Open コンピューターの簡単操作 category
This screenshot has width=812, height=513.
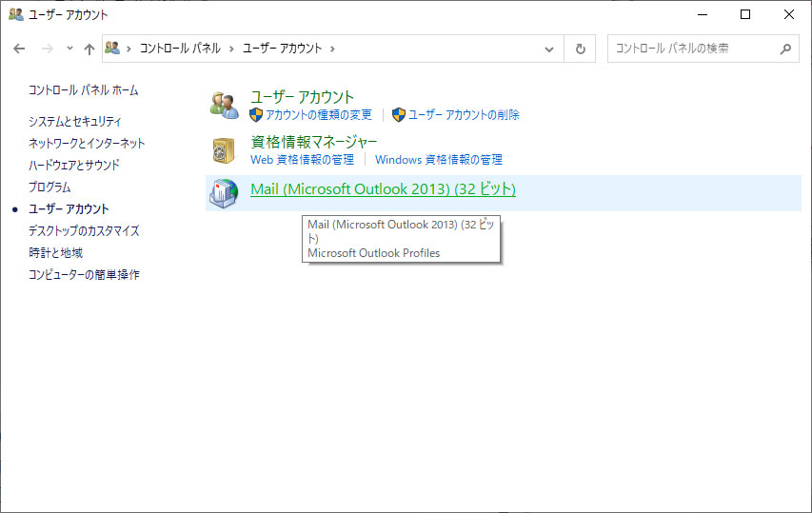click(84, 274)
